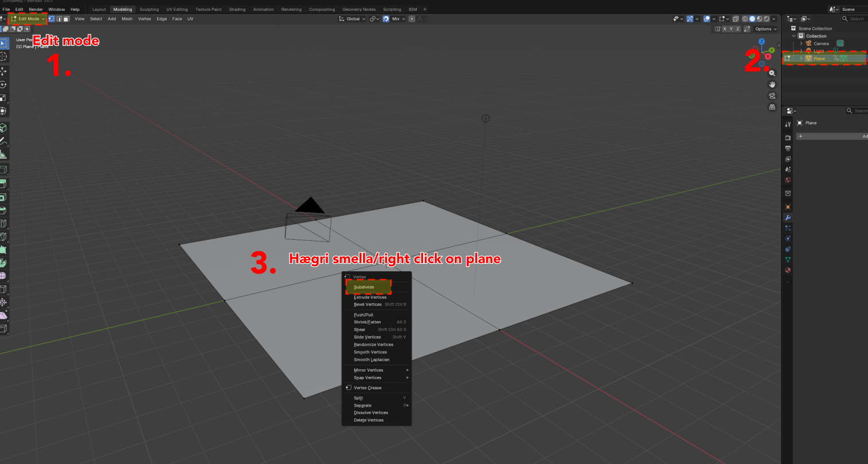This screenshot has height=464, width=868.
Task: Activate the combined Transform tool
Action: tap(3, 111)
